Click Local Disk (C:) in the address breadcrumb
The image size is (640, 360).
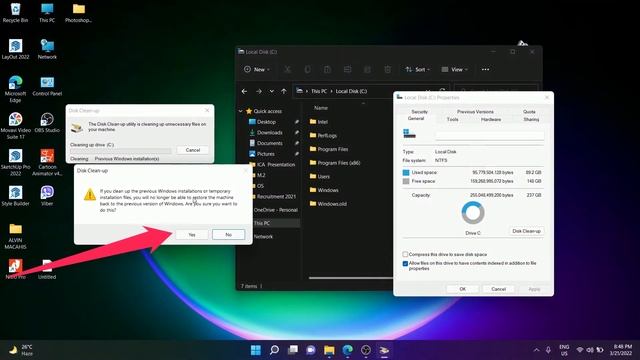click(x=351, y=91)
